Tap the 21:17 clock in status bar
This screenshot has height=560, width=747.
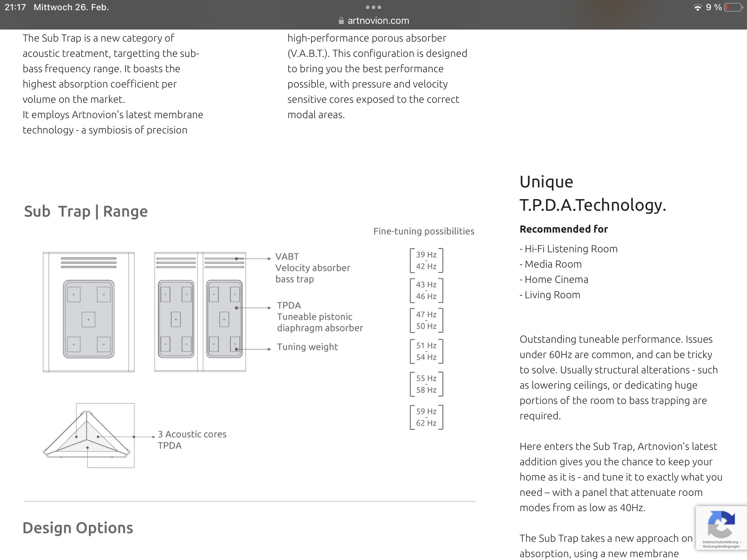(15, 7)
